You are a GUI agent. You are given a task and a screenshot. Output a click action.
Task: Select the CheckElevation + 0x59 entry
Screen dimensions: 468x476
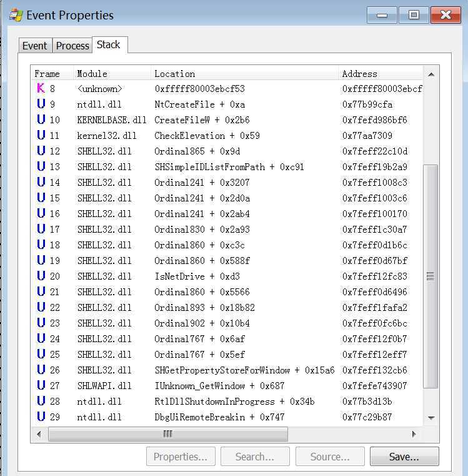[207, 135]
